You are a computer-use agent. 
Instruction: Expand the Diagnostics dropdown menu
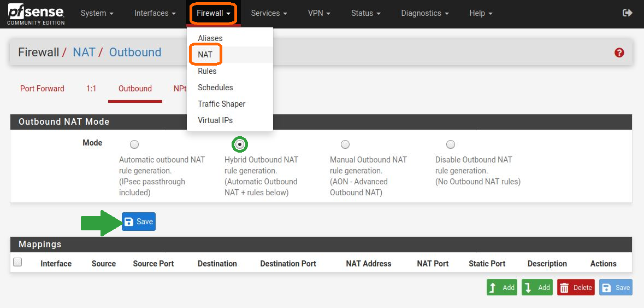tap(424, 13)
